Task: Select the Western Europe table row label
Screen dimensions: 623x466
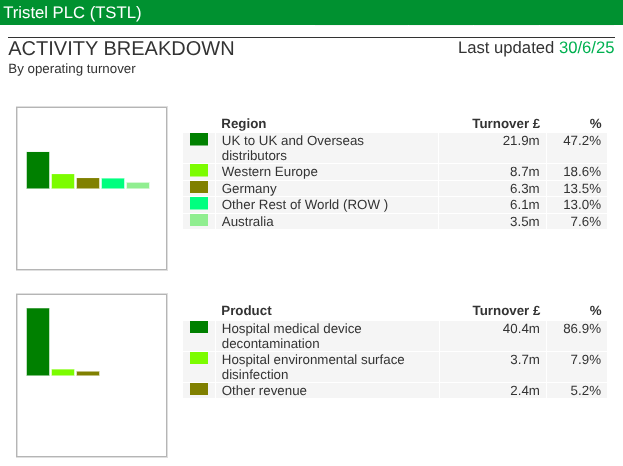Action: pyautogui.click(x=269, y=172)
